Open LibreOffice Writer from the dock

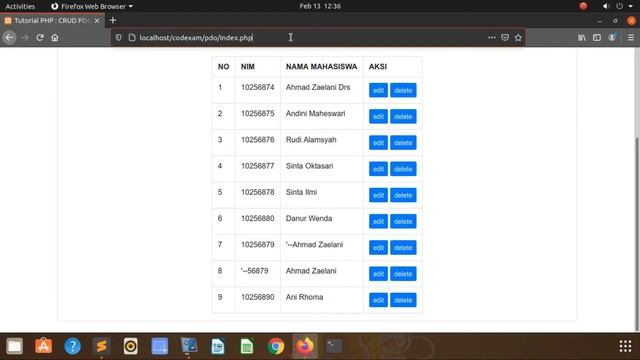click(218, 346)
